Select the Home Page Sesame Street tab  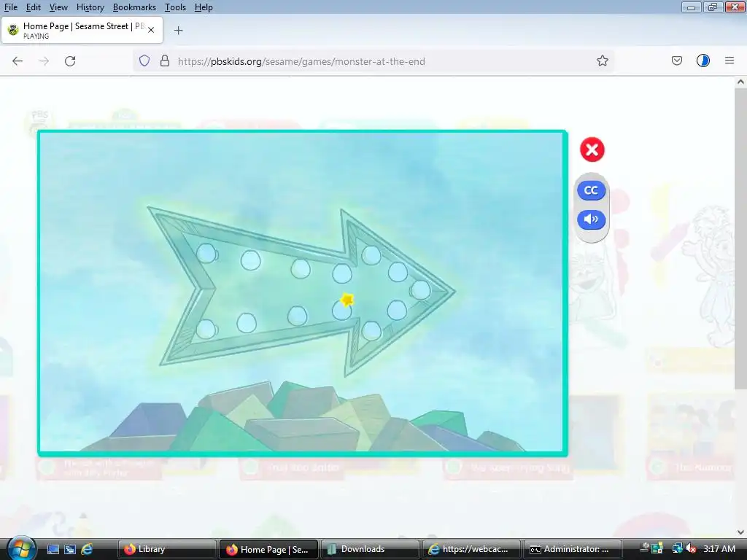tap(82, 30)
